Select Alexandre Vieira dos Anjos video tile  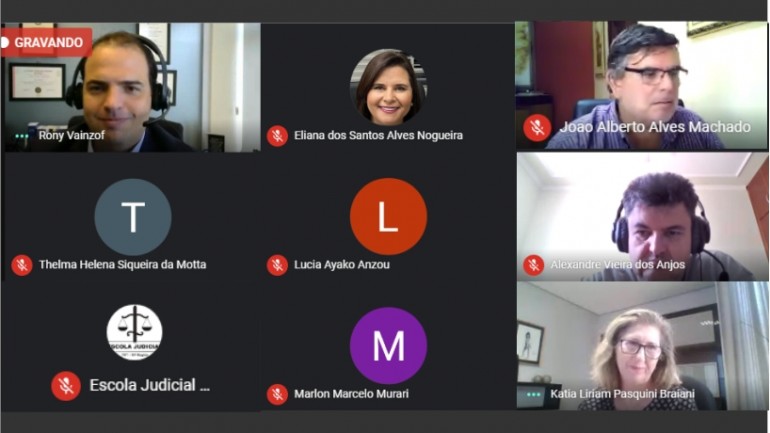642,216
